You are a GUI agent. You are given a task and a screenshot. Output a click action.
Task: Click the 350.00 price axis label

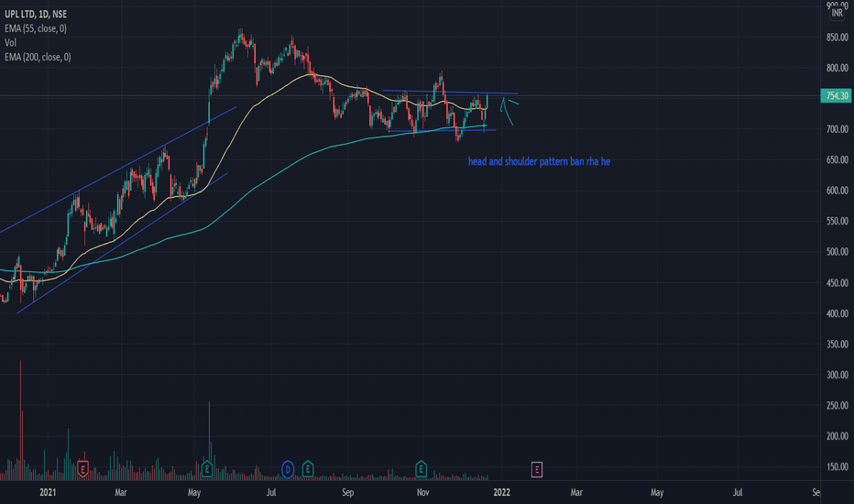pyautogui.click(x=838, y=344)
